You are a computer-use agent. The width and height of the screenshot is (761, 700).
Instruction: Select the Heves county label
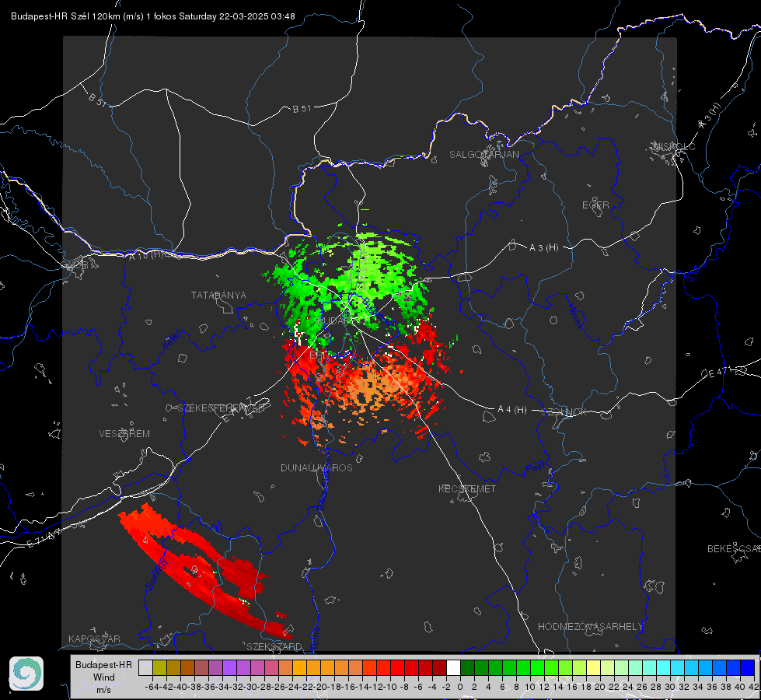pos(574,316)
